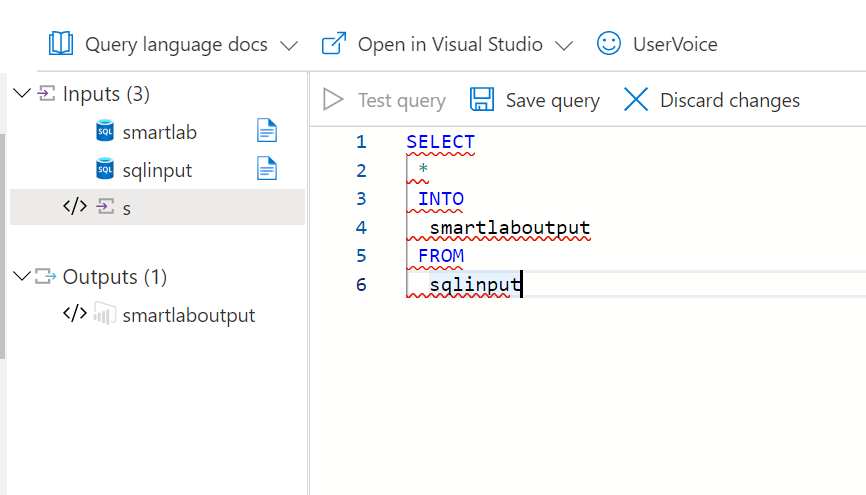Click the Save query floppy disk icon
Screen dimensions: 866x495
[x=482, y=100]
